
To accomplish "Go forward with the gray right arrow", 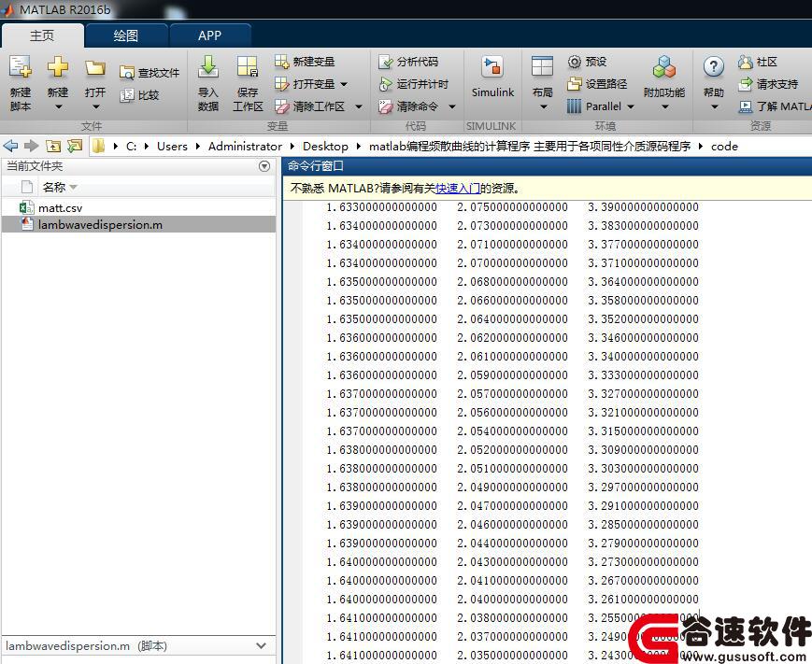I will [32, 146].
